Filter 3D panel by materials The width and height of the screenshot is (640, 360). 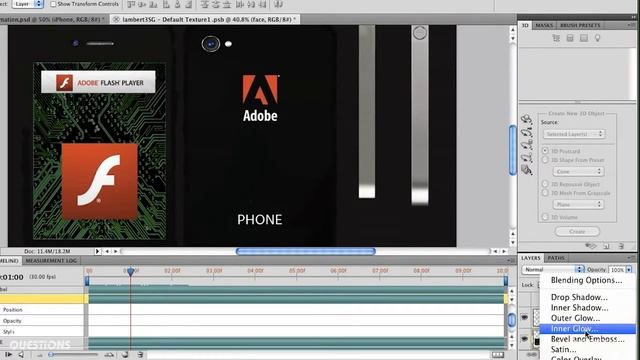[x=584, y=38]
